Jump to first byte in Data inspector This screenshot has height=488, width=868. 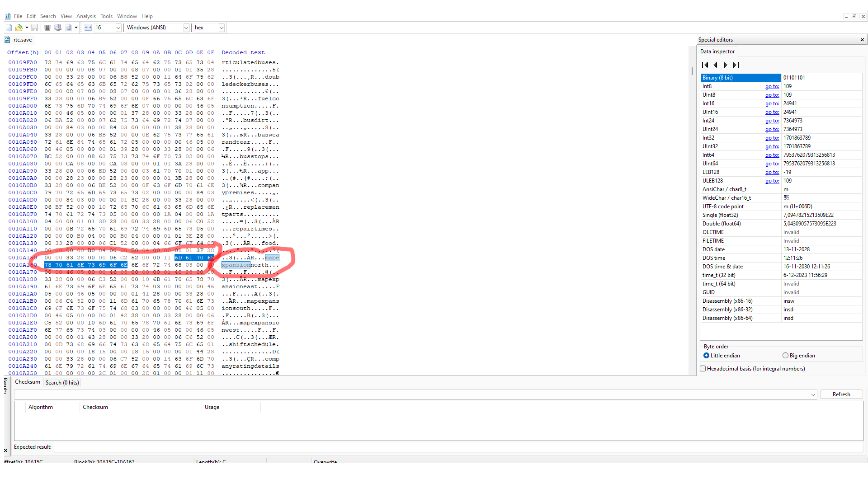(x=705, y=65)
